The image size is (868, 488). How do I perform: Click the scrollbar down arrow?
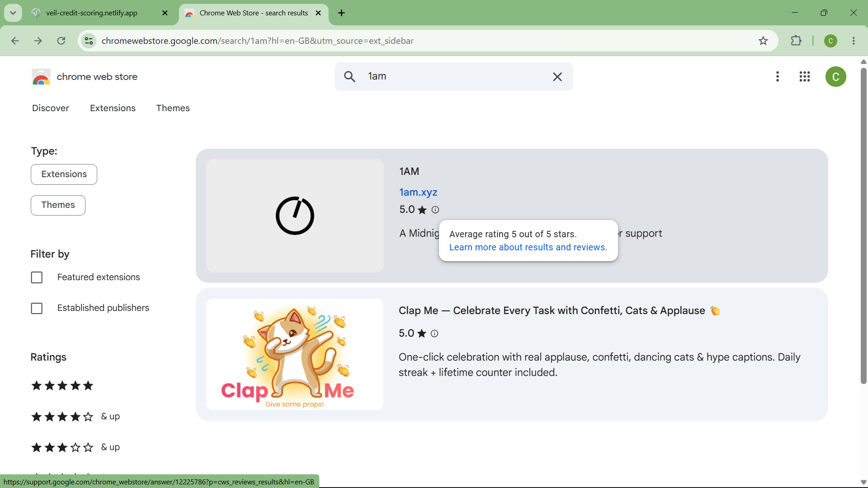click(863, 483)
